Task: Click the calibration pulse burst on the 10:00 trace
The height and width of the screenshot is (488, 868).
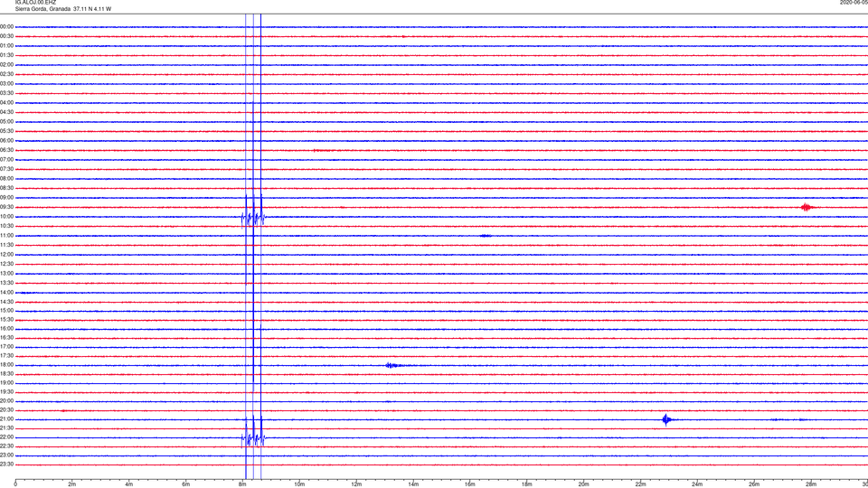Action: point(253,219)
